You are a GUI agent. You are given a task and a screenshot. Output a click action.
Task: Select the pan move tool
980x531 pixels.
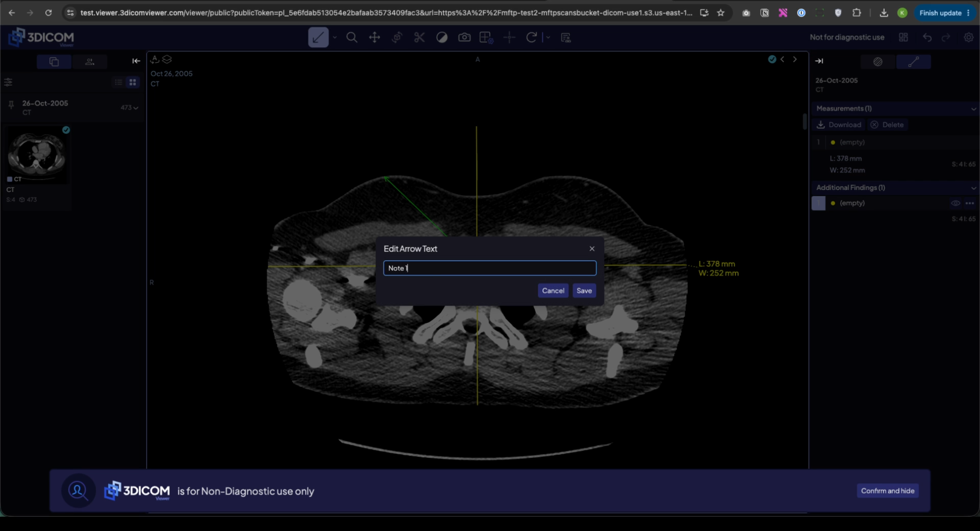pyautogui.click(x=375, y=37)
